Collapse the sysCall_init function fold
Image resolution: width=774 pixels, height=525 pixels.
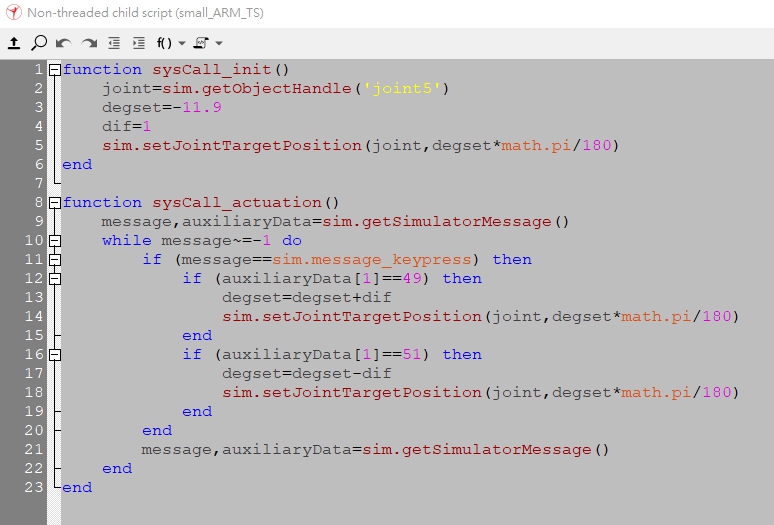(x=55, y=70)
